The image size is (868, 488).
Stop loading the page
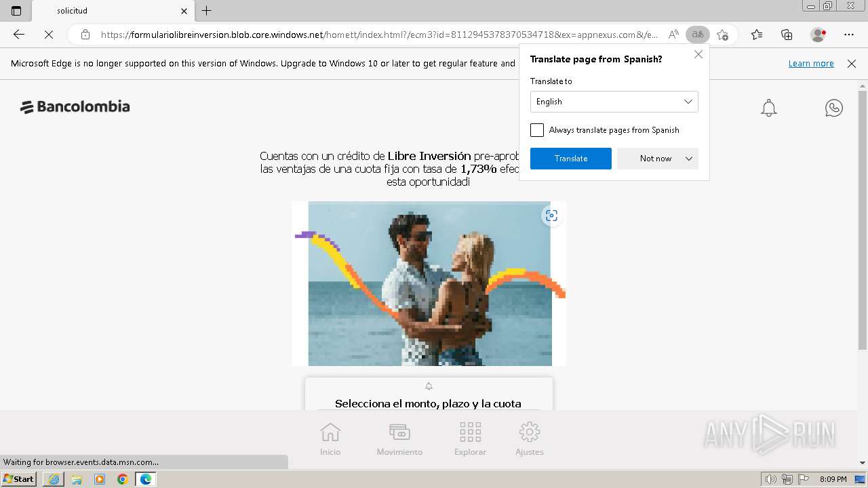coord(49,35)
